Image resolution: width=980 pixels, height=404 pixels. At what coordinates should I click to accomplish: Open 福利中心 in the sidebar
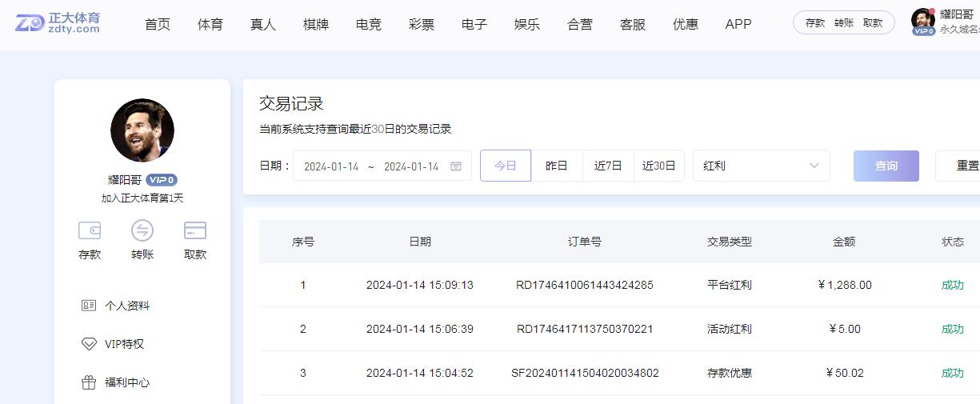pos(127,382)
